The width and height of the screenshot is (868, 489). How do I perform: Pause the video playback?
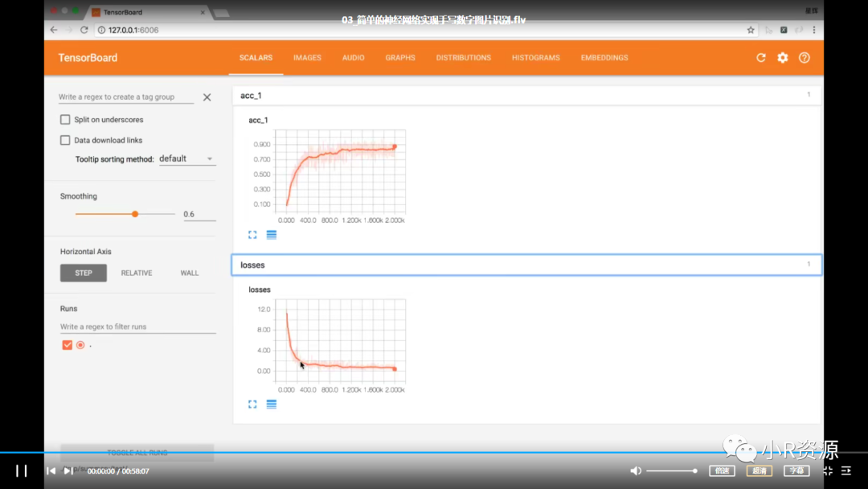pos(22,471)
